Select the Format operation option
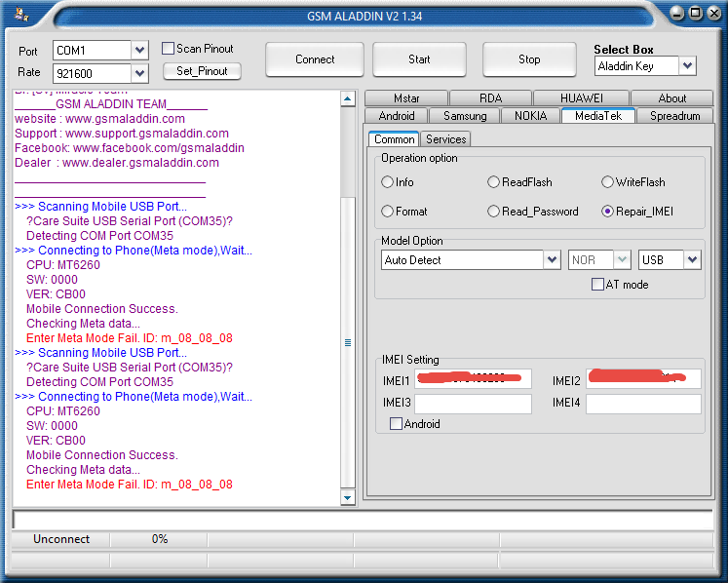The width and height of the screenshot is (728, 583). [x=387, y=212]
